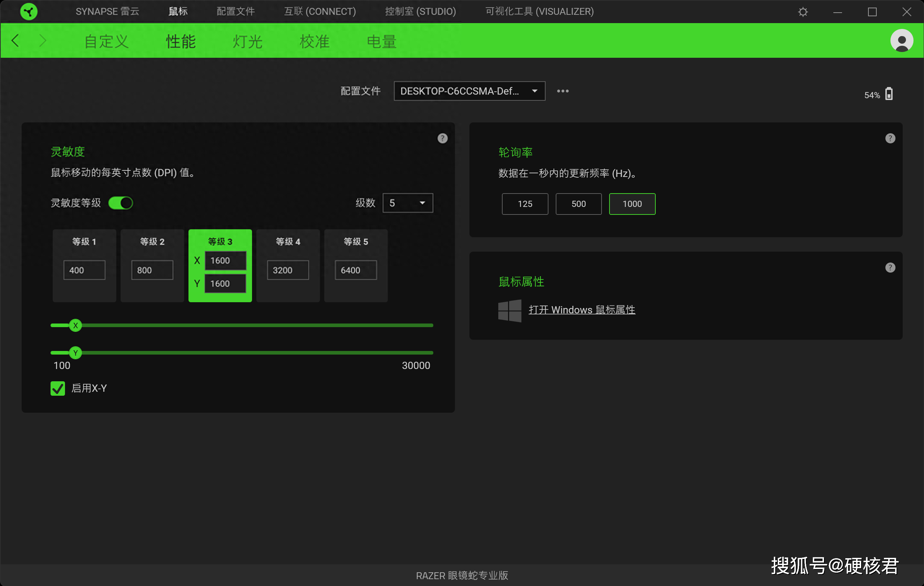Open the 配置文件 top tab
This screenshot has width=924, height=586.
click(236, 12)
